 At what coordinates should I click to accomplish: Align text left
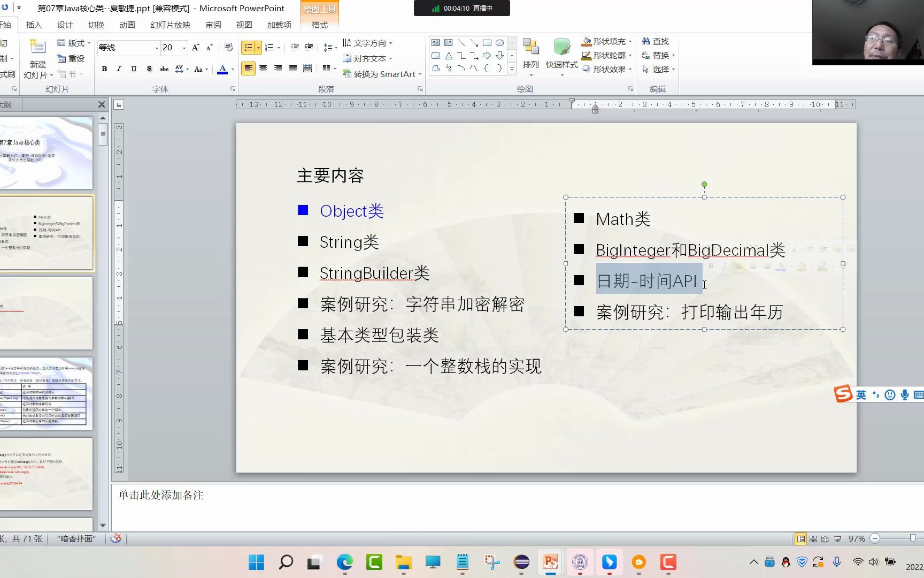click(x=248, y=69)
